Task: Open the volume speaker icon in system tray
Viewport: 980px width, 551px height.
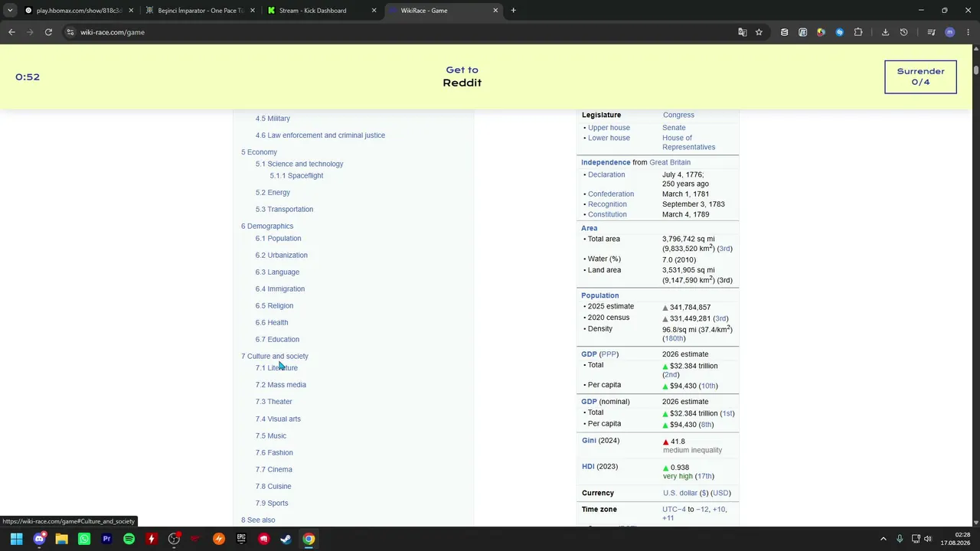Action: tap(928, 539)
